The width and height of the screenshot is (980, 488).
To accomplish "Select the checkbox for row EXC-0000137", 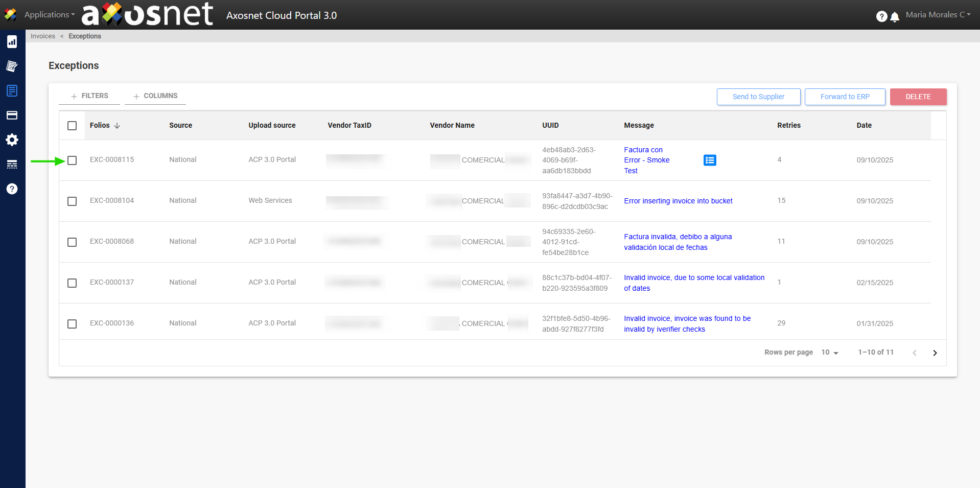I will [x=72, y=283].
